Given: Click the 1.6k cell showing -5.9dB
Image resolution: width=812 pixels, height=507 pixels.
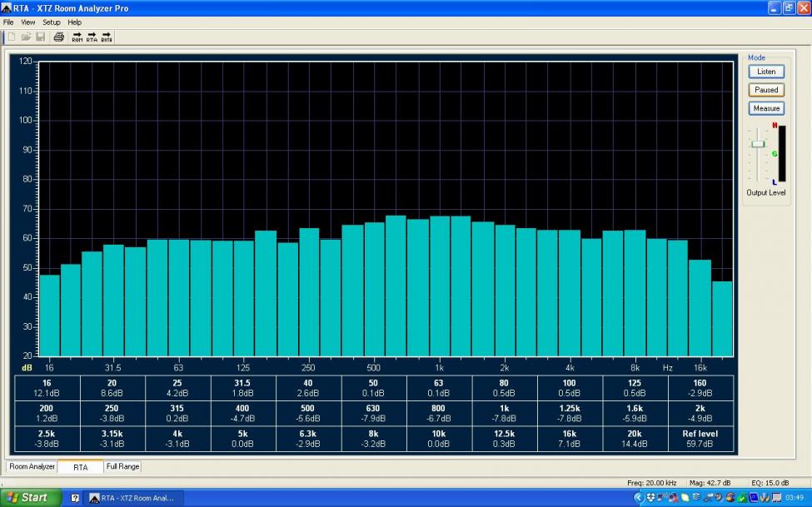Looking at the screenshot, I should (635, 413).
